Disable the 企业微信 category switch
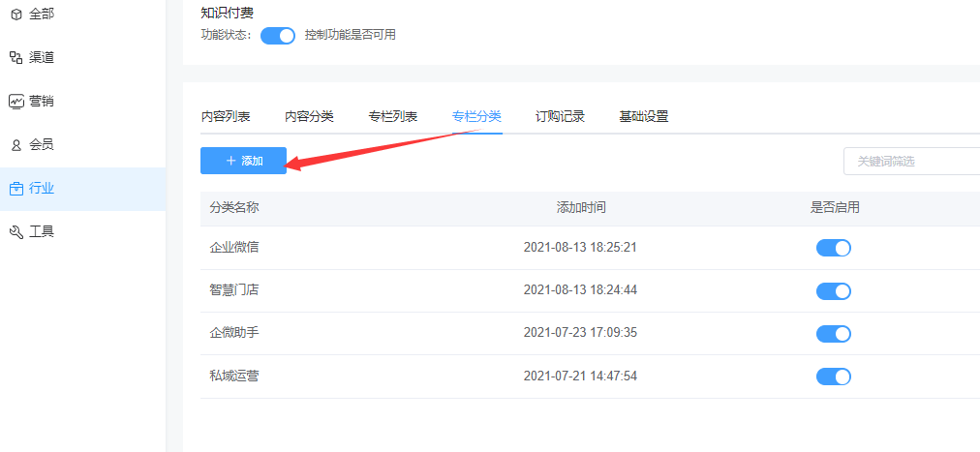 [x=834, y=248]
